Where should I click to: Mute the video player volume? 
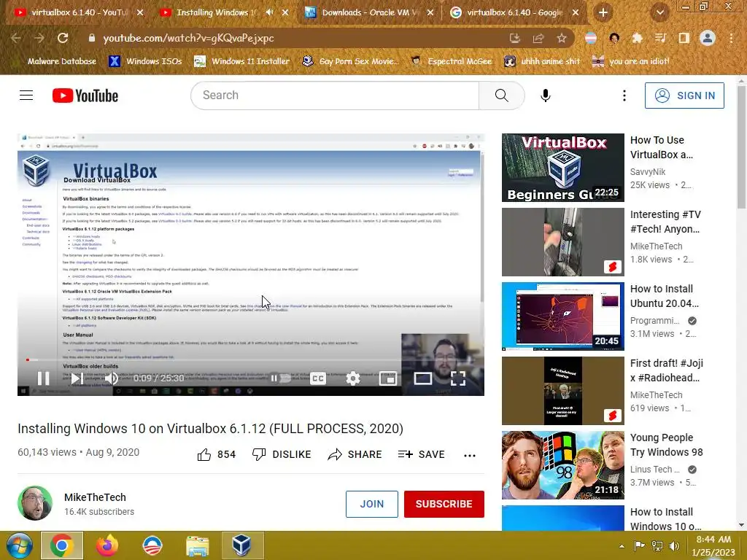tap(112, 378)
